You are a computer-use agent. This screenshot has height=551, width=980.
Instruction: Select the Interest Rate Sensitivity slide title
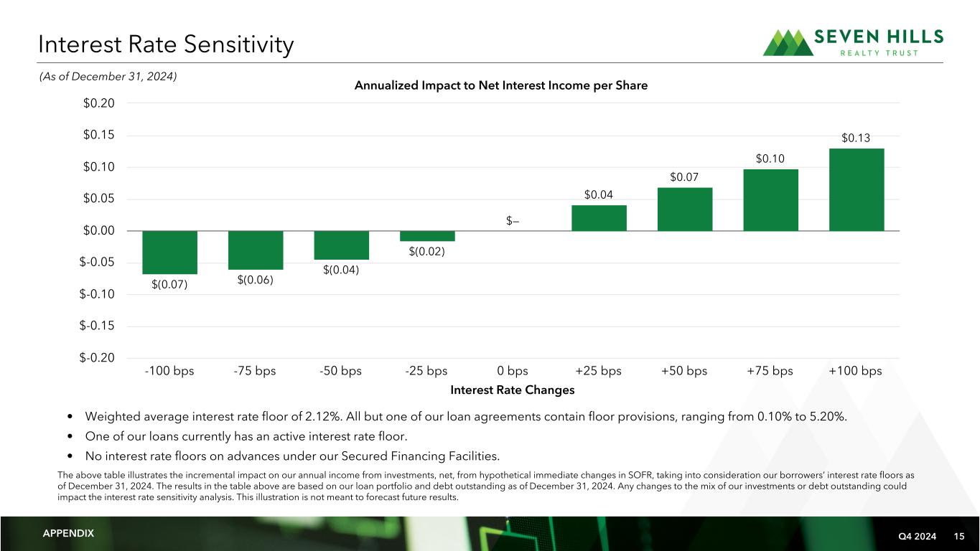167,45
